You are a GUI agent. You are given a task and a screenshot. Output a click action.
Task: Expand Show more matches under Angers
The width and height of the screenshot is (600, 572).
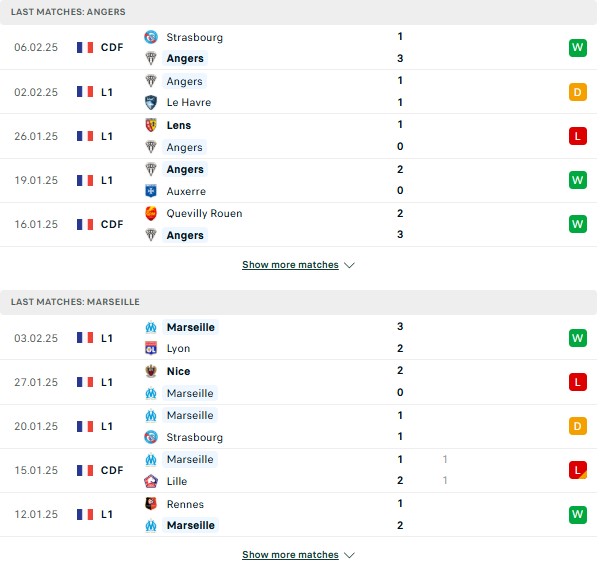pos(290,265)
